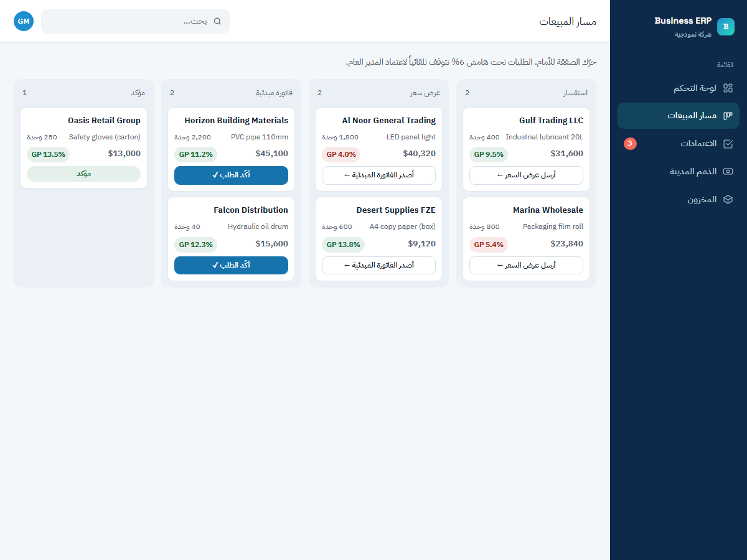
Task: Issue proforma invoice for Al Noor General Trading
Action: click(378, 175)
